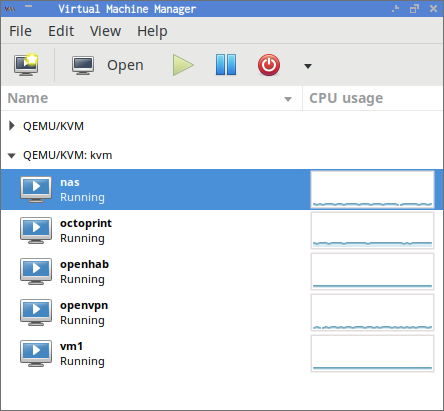The height and width of the screenshot is (411, 444).
Task: Open the Help menu
Action: tap(152, 31)
